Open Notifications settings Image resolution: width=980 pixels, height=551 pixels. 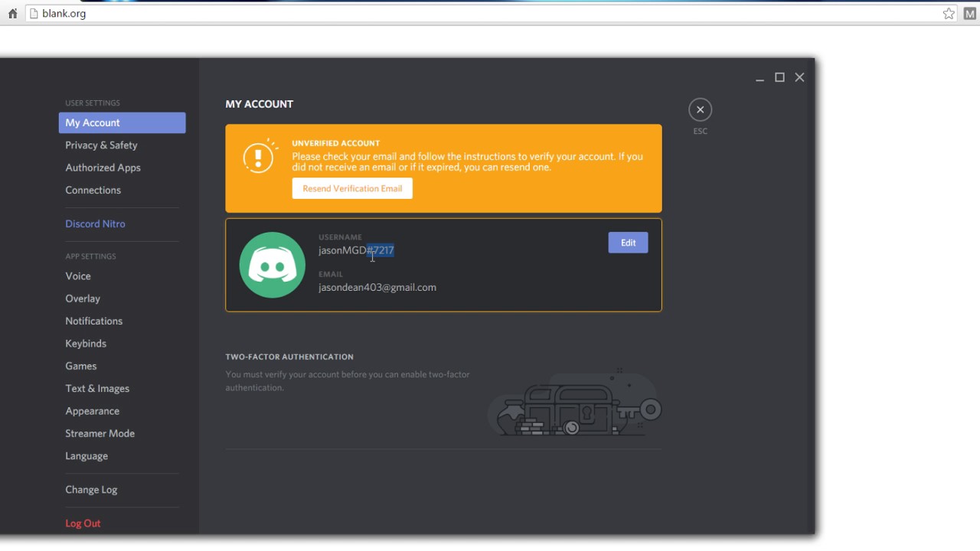point(93,321)
